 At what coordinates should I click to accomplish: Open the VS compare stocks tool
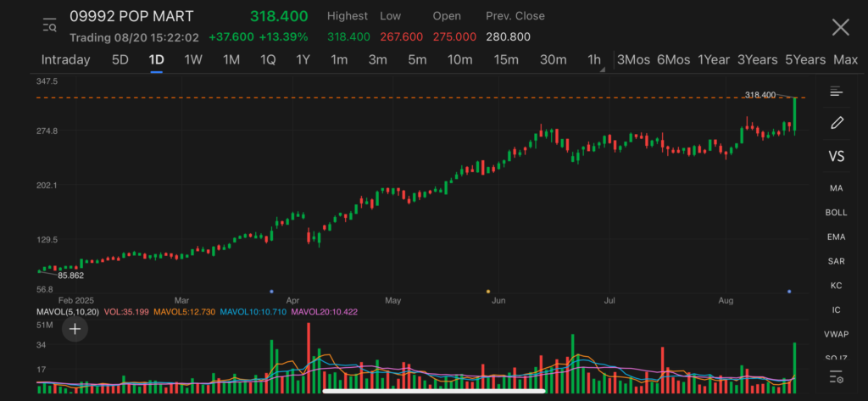[836, 156]
